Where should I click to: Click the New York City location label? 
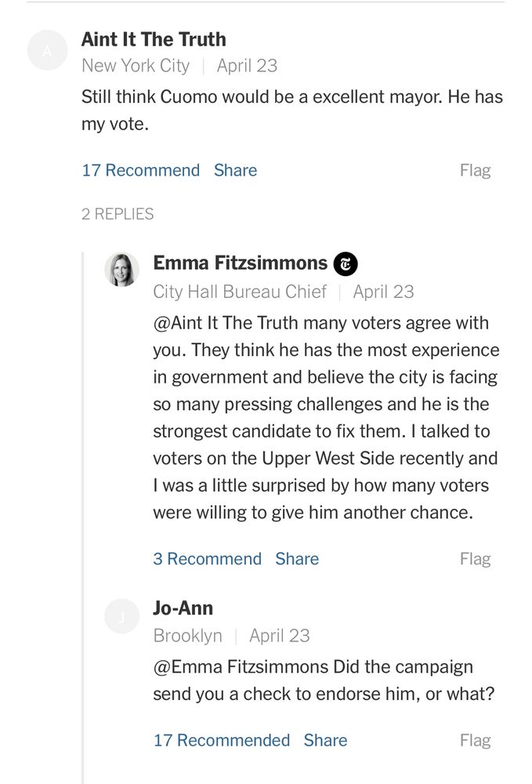tap(135, 66)
